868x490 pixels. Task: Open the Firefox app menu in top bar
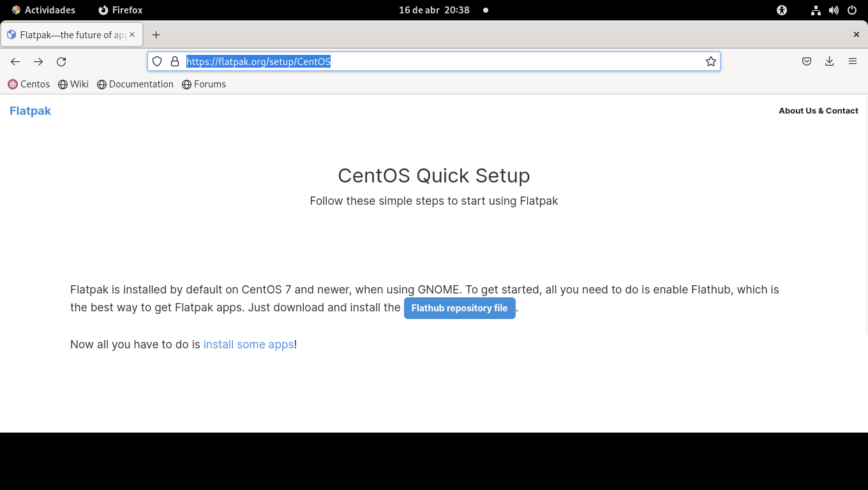120,10
